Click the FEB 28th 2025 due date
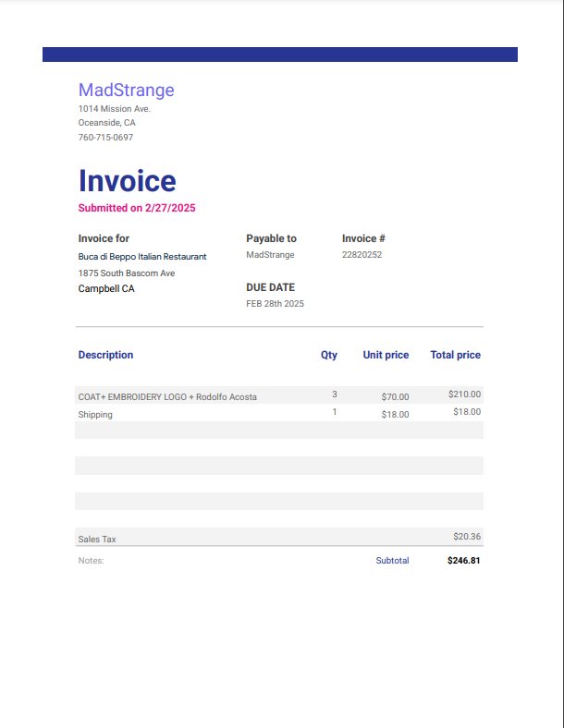This screenshot has width=564, height=728. [275, 304]
